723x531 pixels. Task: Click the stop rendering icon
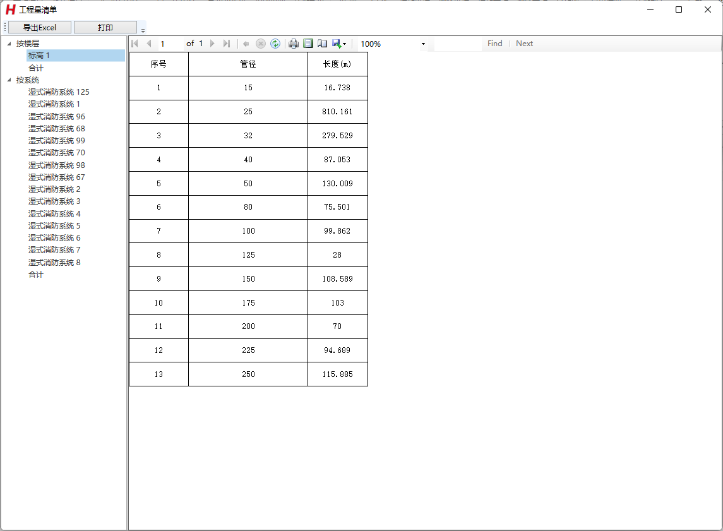point(260,44)
